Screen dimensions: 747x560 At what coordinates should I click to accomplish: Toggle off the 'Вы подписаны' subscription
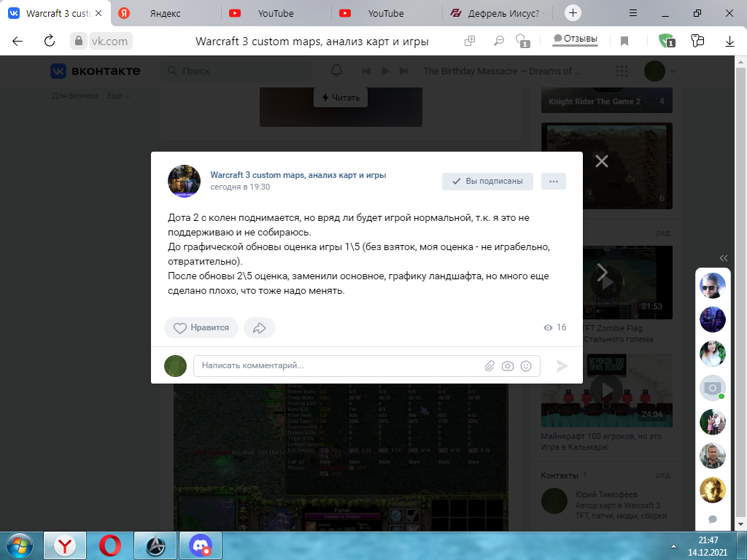(487, 181)
